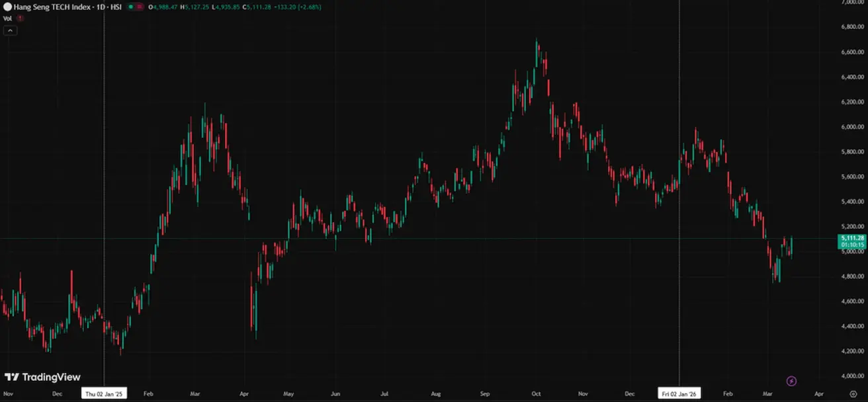Collapse the indicator legend with chevron
The width and height of the screenshot is (868, 402).
[x=10, y=30]
